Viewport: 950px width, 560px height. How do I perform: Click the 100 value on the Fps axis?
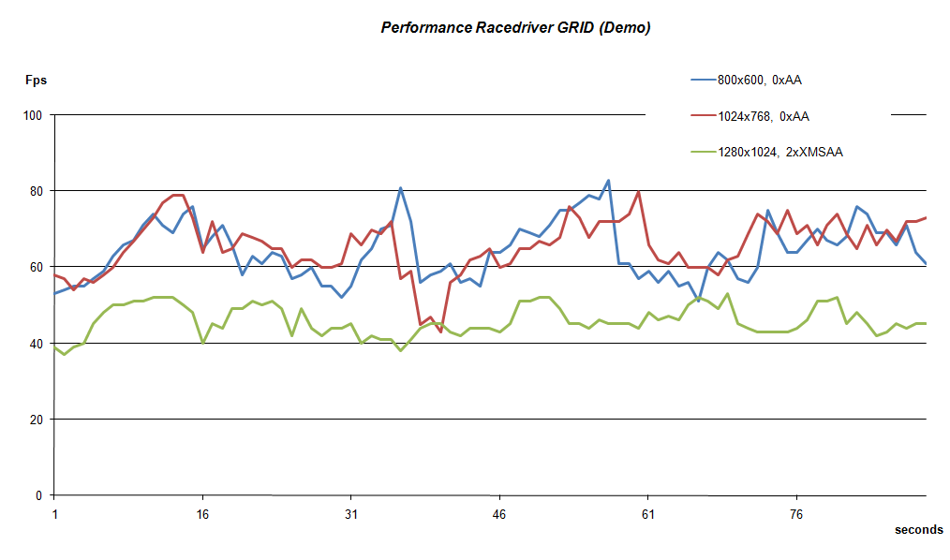(x=33, y=115)
